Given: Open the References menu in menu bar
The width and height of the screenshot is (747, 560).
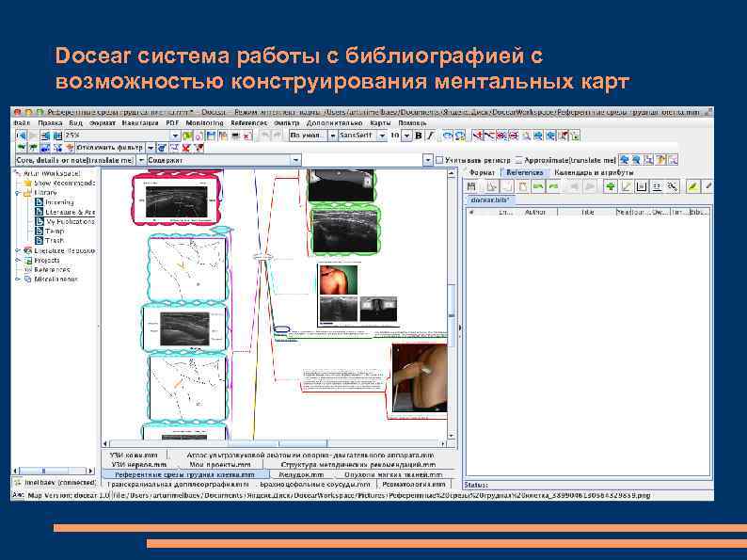Looking at the screenshot, I should pyautogui.click(x=248, y=123).
